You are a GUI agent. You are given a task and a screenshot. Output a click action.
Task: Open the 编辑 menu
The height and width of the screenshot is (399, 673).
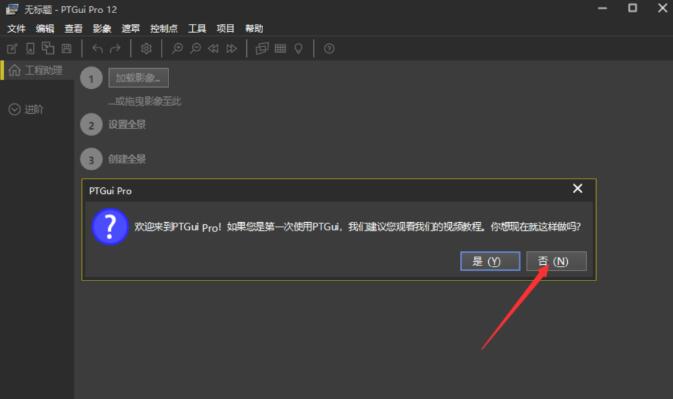pyautogui.click(x=45, y=29)
